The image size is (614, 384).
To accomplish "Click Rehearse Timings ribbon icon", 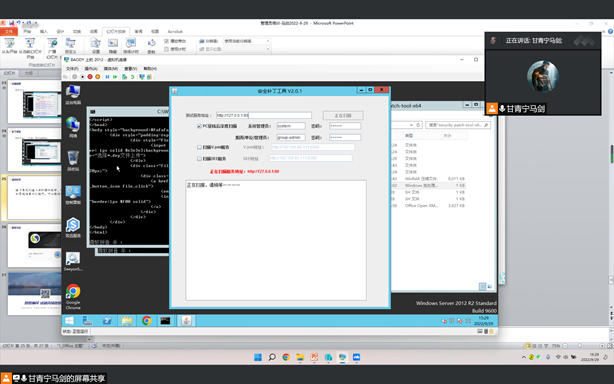I will 131,46.
